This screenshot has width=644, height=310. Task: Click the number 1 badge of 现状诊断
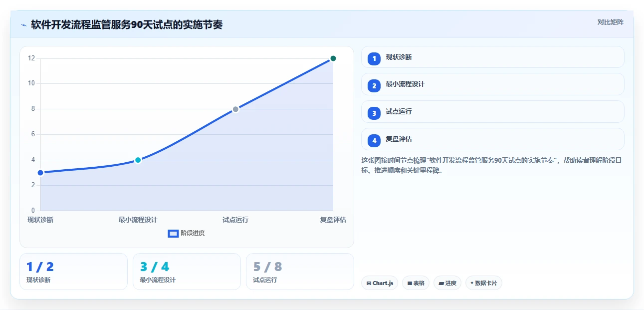[x=374, y=59]
